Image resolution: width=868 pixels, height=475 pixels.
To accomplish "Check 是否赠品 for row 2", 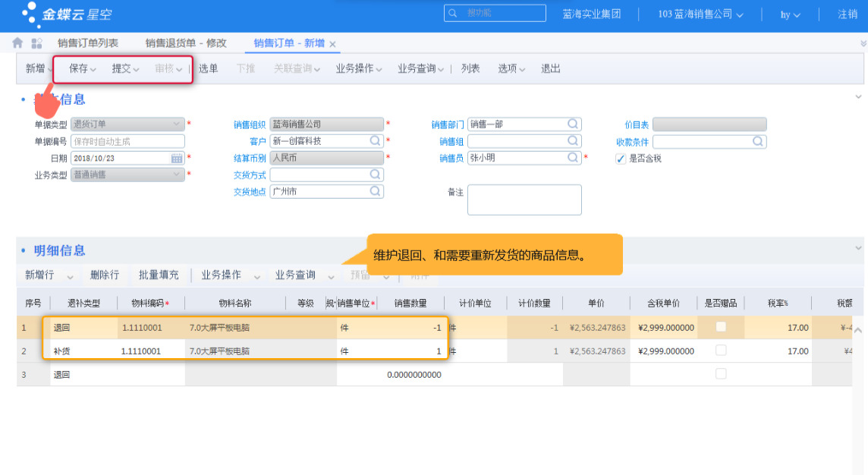I will coord(721,350).
